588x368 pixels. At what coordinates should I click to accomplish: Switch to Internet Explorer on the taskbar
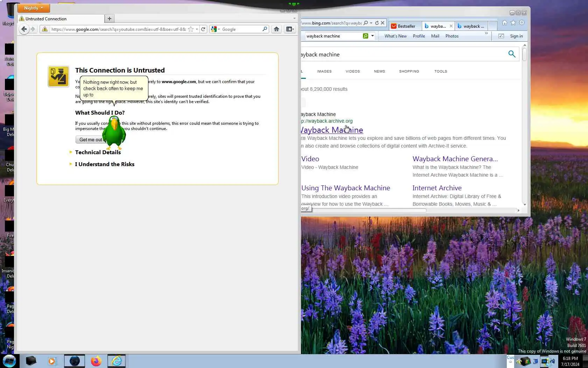point(117,361)
